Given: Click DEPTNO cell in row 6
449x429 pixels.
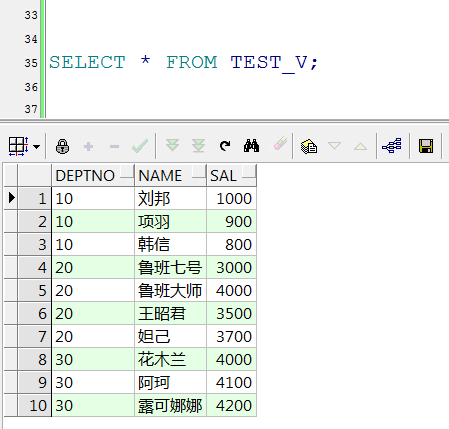Looking at the screenshot, I should (93, 313).
